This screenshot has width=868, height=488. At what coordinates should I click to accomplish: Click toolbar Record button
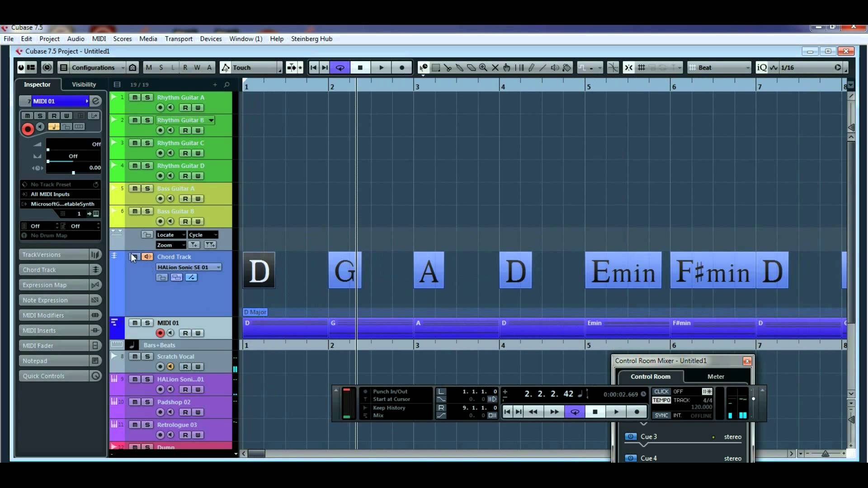(x=402, y=68)
